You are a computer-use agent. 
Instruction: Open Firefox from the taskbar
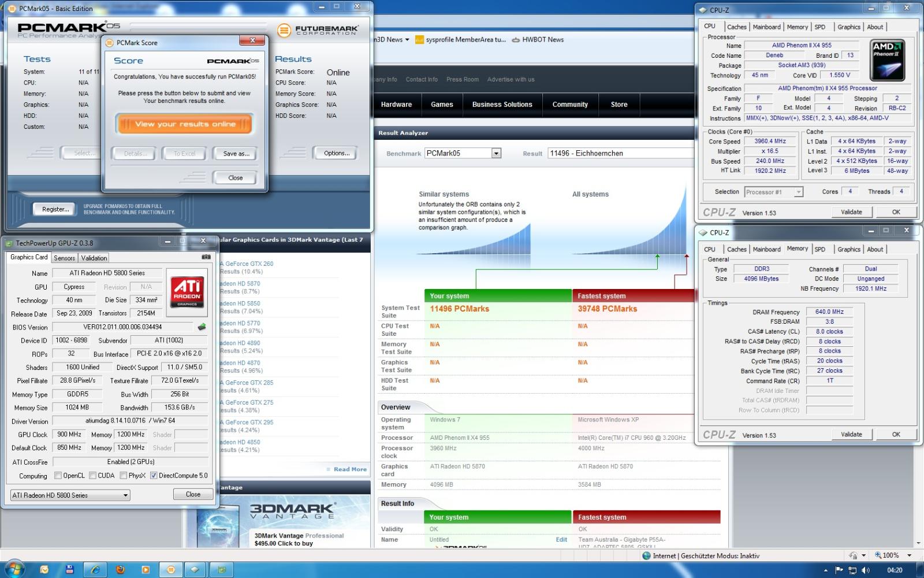pyautogui.click(x=120, y=569)
